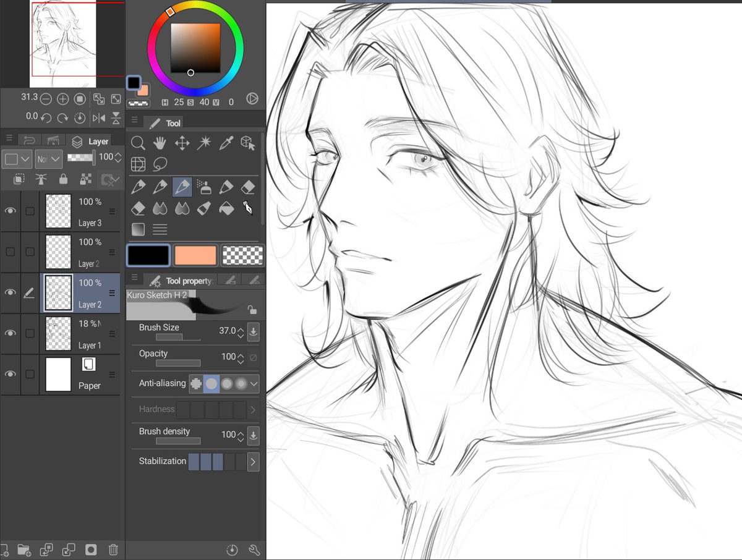Select the Eyedropper tool
The width and height of the screenshot is (742, 560).
(226, 143)
